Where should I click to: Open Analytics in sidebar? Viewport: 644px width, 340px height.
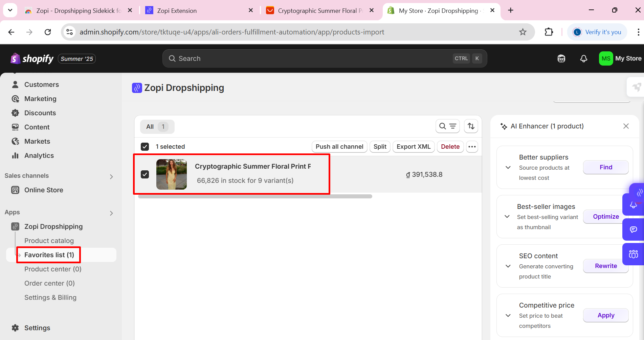(x=39, y=155)
